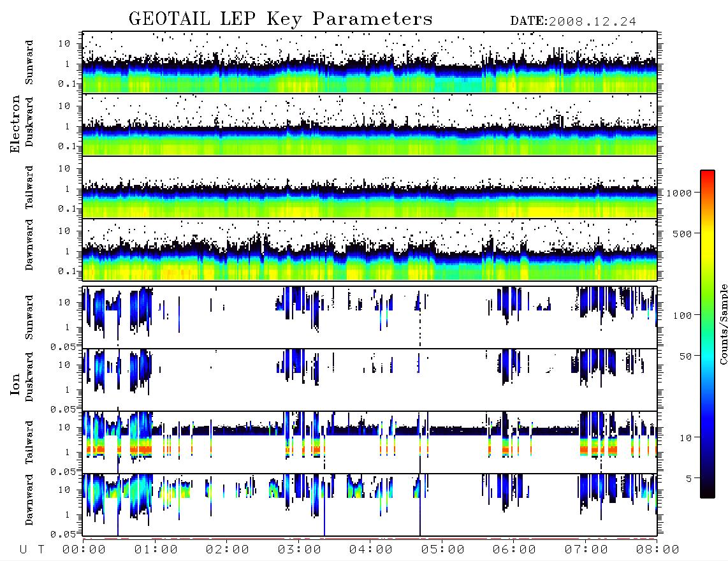Click the vertical Electron group label
Viewport: 728px width, 561px height.
coord(15,124)
